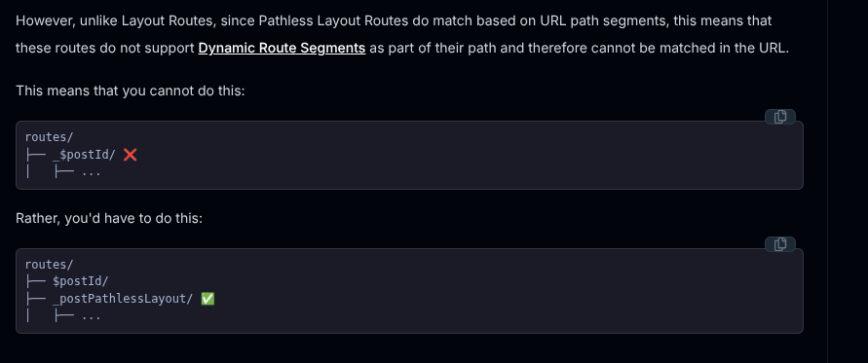This screenshot has height=363, width=868.
Task: Click routes/ in the second code block
Action: pyautogui.click(x=50, y=265)
